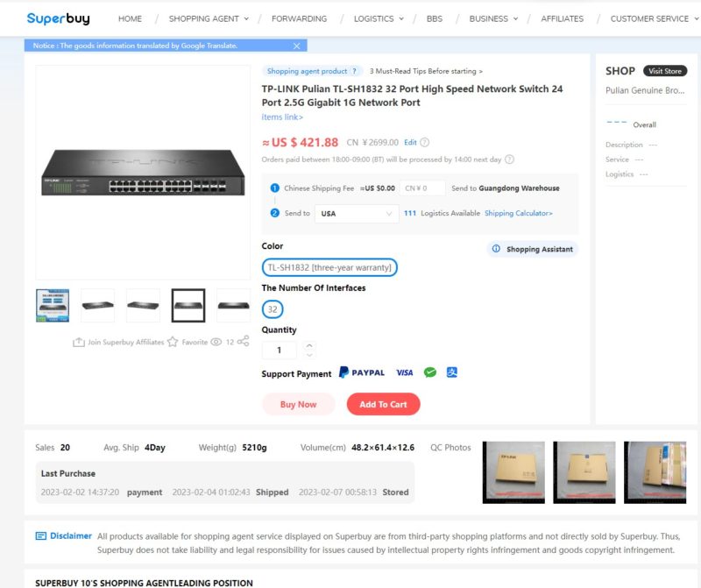The width and height of the screenshot is (701, 588).
Task: Click the Visit Store button
Action: [x=665, y=71]
